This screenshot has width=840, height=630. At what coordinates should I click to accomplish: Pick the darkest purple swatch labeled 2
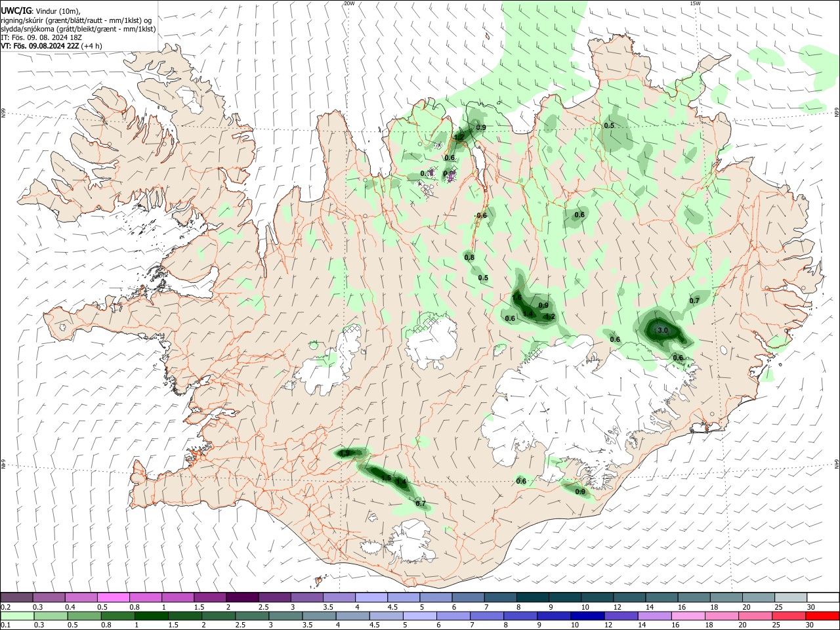pyautogui.click(x=242, y=597)
